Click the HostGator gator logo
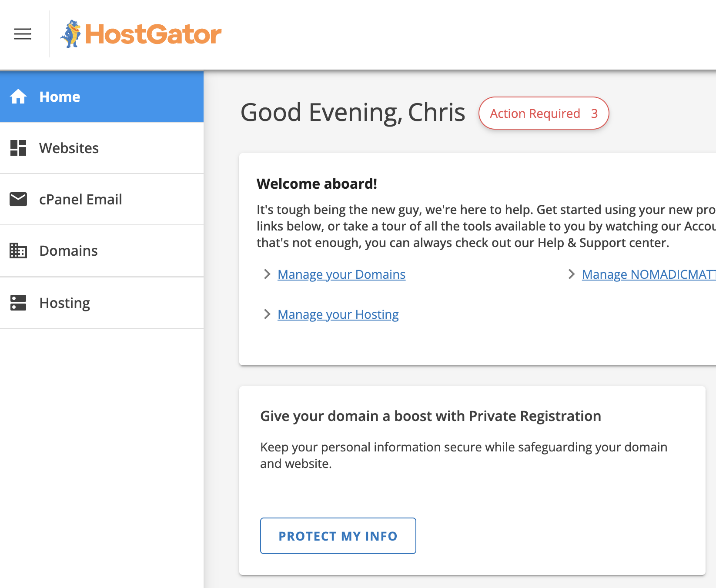Screen dimensions: 716x588 [x=72, y=34]
